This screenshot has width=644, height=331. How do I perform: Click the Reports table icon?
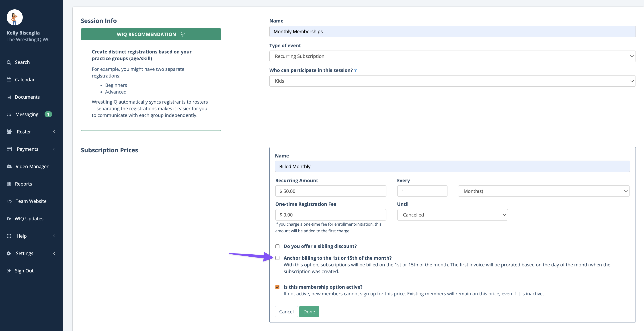(x=9, y=184)
